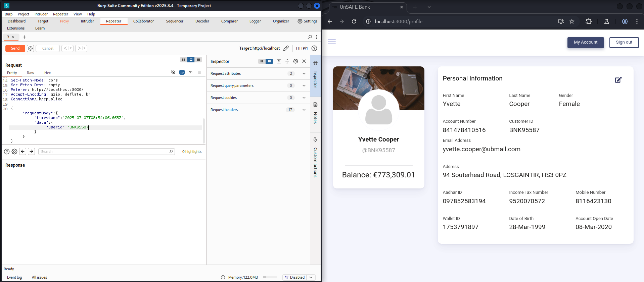Click the request settings gear beside Send
The height and width of the screenshot is (282, 644).
(x=30, y=48)
